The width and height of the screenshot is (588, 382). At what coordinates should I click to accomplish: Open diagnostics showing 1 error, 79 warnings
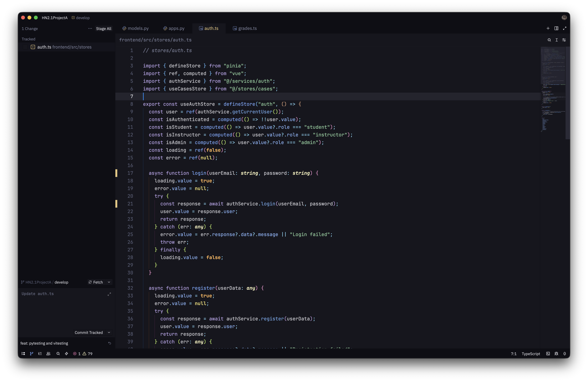83,354
